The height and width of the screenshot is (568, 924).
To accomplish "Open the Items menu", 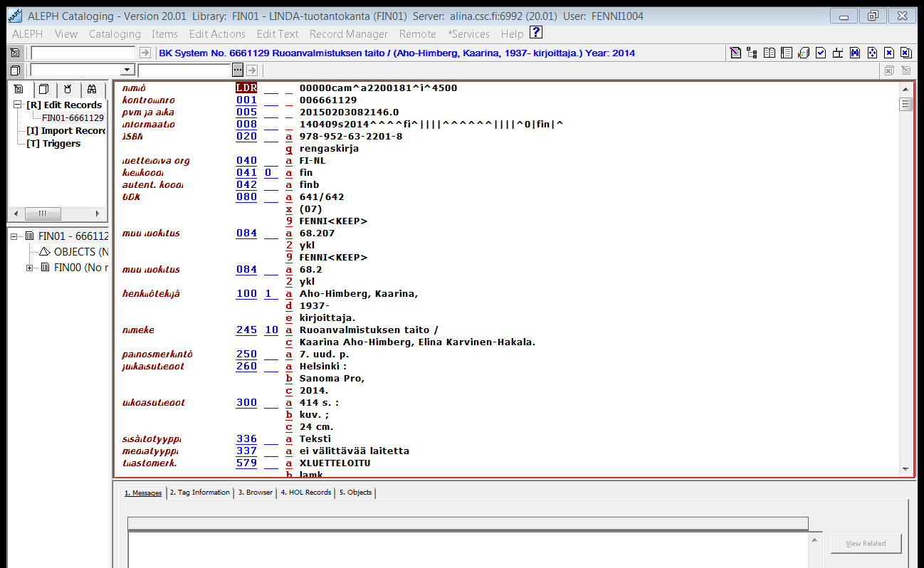I will pos(164,33).
